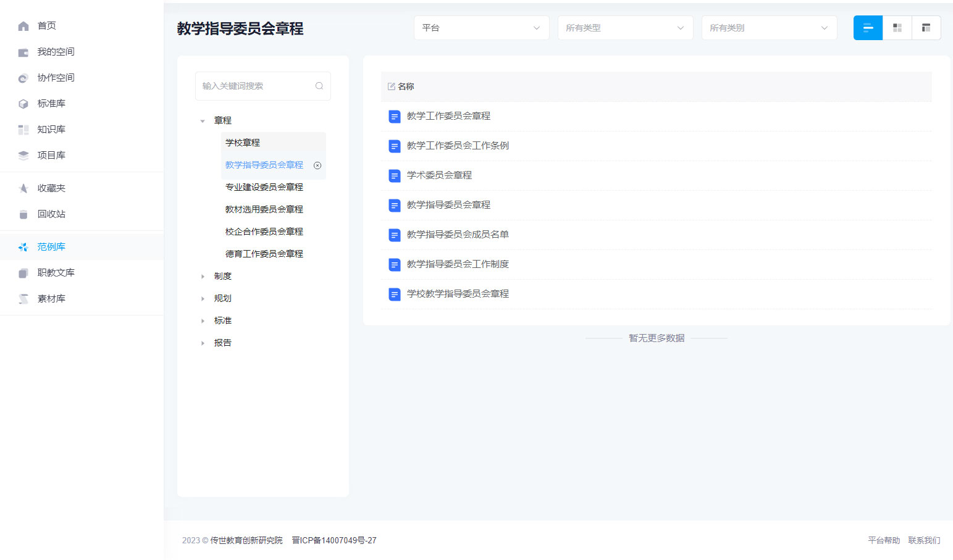Open 我的空间 from the sidebar
The width and height of the screenshot is (953, 560).
click(56, 52)
